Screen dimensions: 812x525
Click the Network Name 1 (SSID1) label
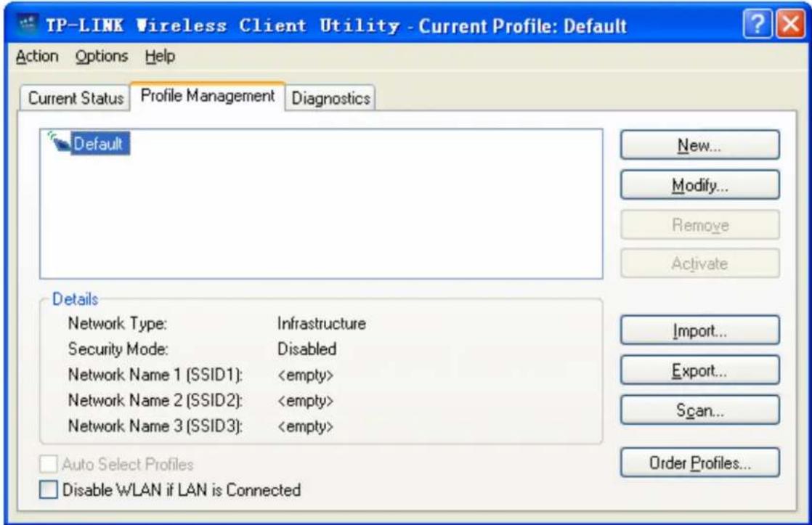[155, 375]
